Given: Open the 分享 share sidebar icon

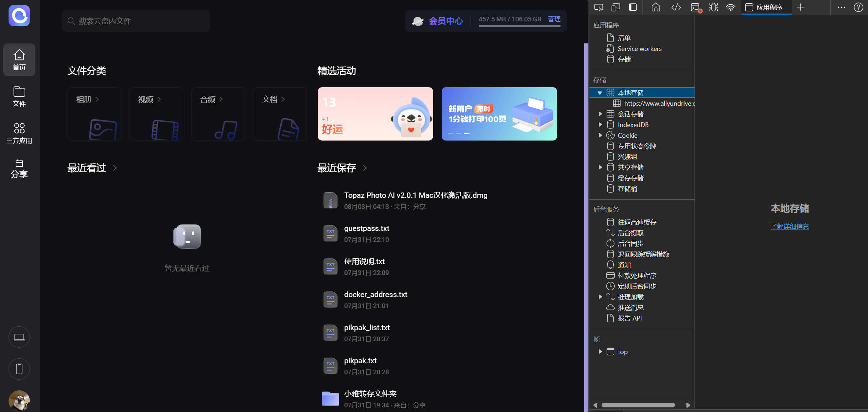Looking at the screenshot, I should (19, 169).
